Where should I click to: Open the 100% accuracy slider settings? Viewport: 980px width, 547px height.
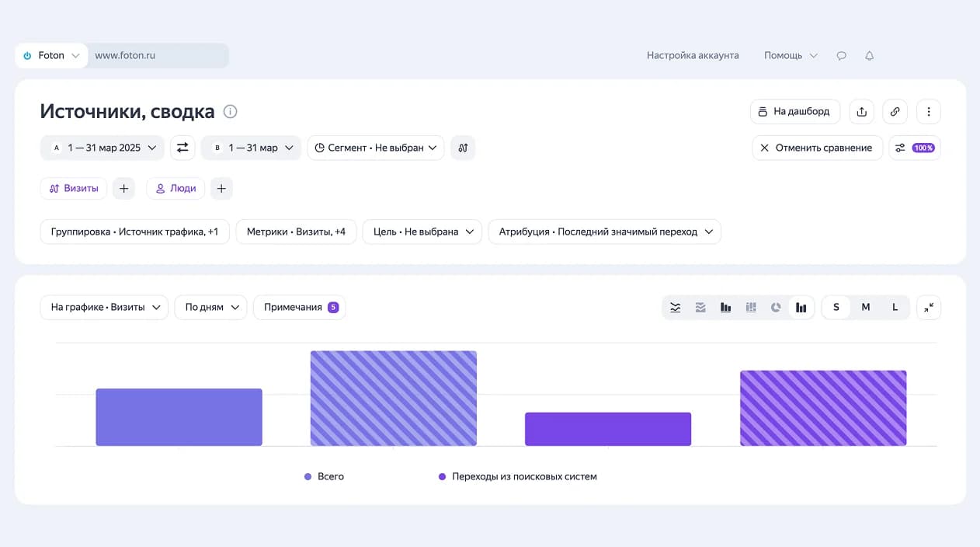pyautogui.click(x=915, y=148)
